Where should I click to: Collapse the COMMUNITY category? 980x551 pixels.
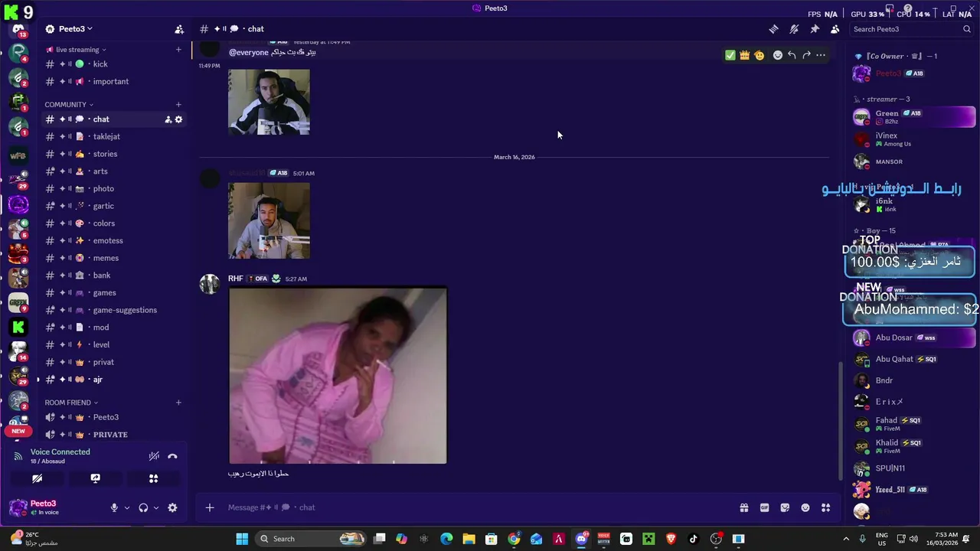point(69,105)
